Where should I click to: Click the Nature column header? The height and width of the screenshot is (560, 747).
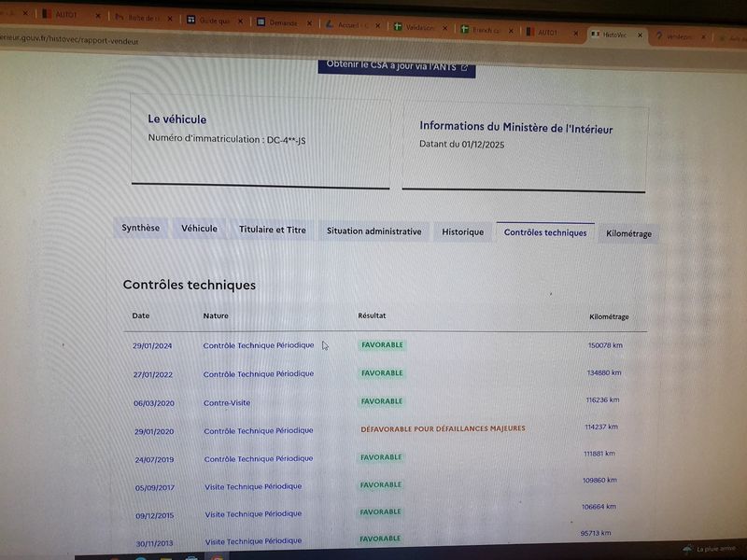point(216,315)
